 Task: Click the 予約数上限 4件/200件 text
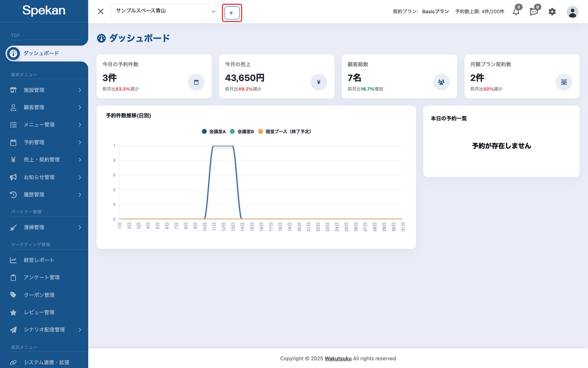480,11
